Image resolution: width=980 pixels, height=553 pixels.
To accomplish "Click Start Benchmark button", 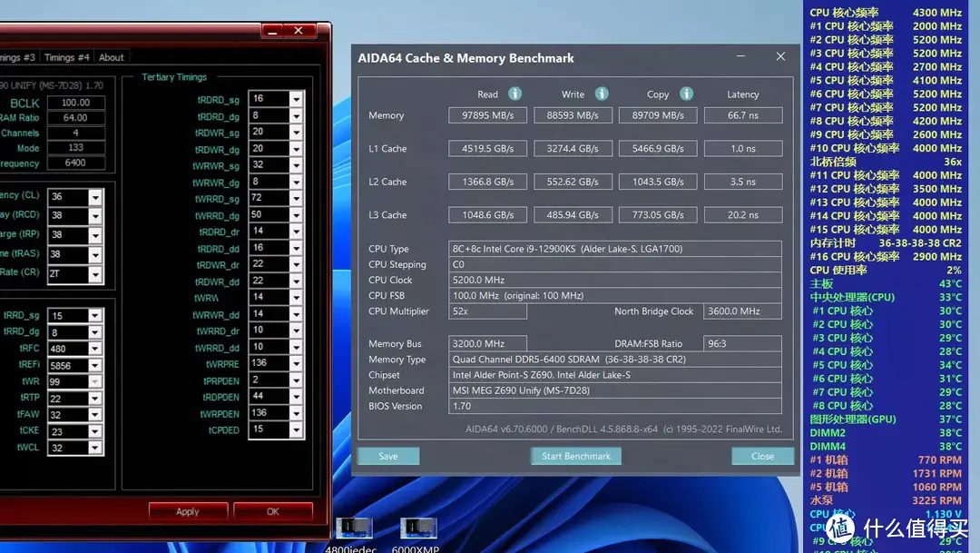I will [x=576, y=456].
